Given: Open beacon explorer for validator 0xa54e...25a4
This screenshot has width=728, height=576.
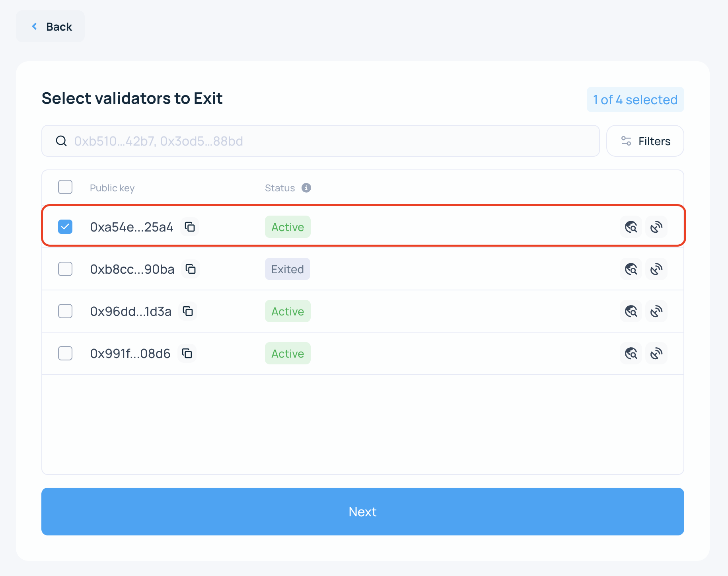Looking at the screenshot, I should point(631,227).
